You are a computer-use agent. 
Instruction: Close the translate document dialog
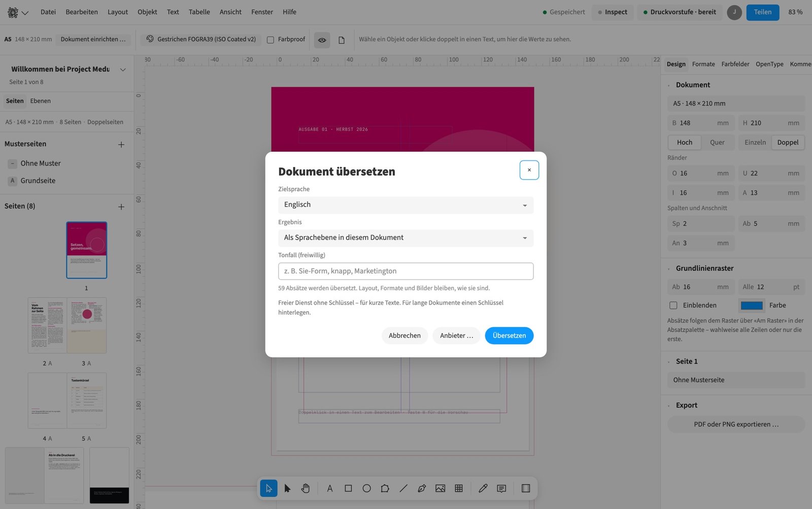click(x=529, y=170)
